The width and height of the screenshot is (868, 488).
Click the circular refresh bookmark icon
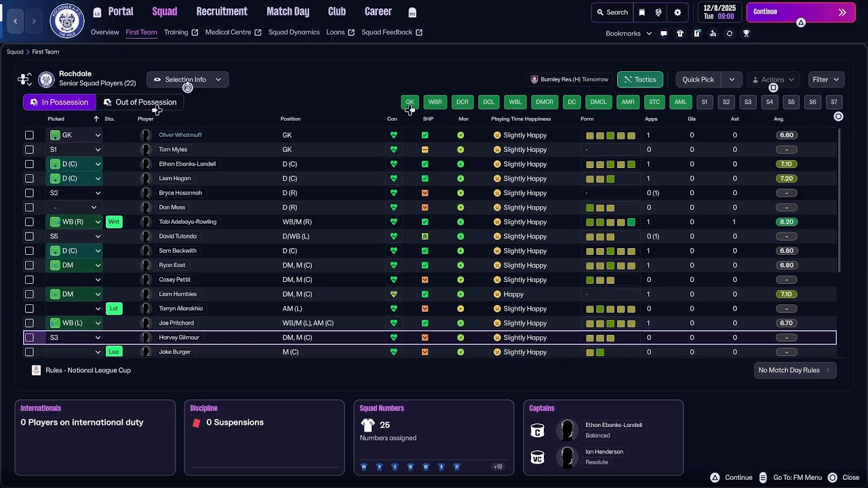click(730, 33)
